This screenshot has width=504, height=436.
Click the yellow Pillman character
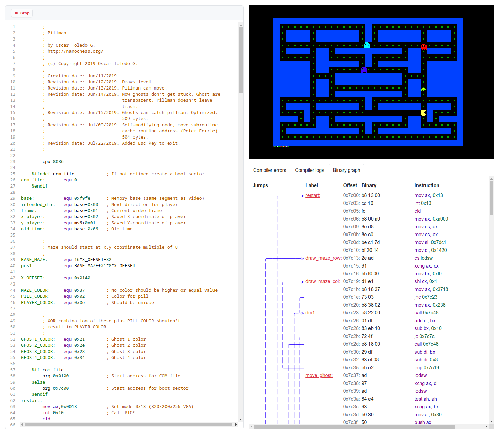(x=423, y=113)
